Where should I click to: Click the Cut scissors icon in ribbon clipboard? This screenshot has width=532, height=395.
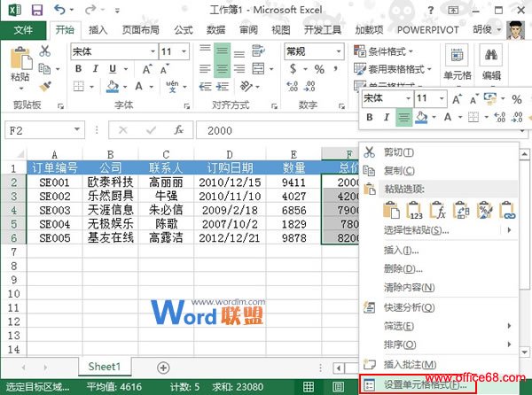coord(45,51)
